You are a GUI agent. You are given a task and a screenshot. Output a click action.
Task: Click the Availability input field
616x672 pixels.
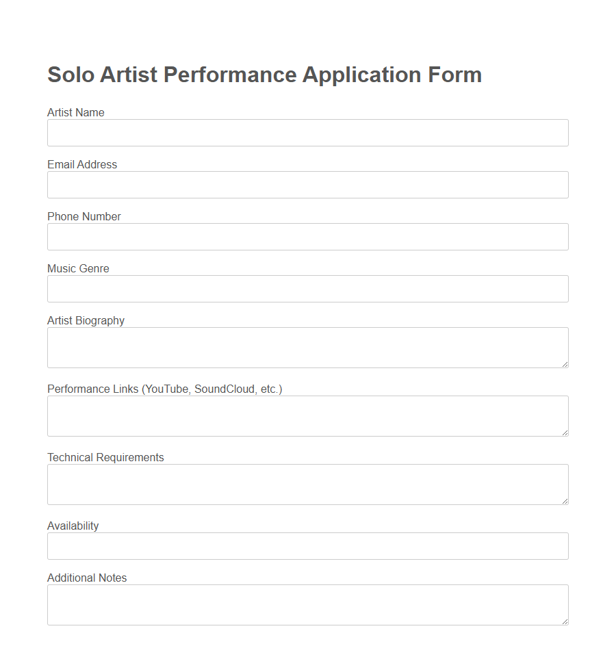click(x=307, y=546)
